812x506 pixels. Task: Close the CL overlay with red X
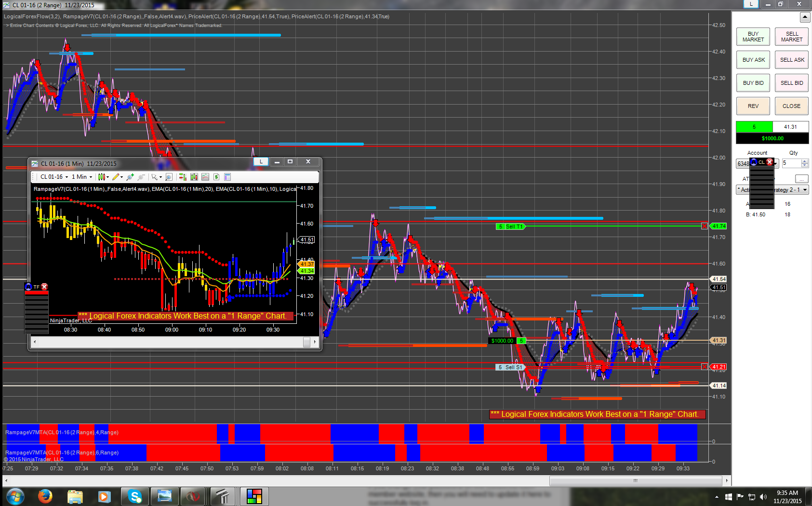[770, 162]
